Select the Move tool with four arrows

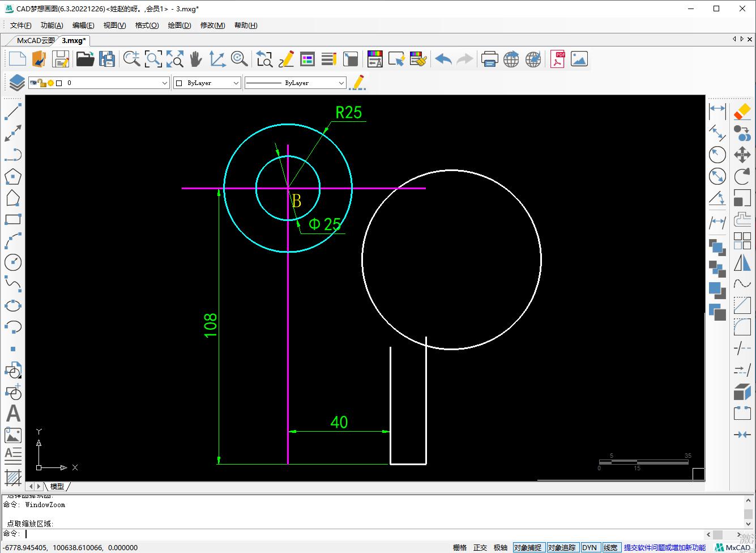(742, 155)
